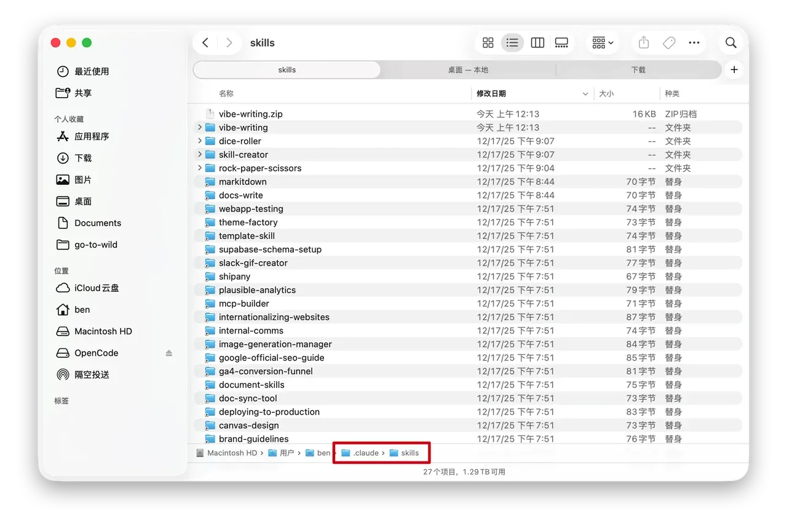This screenshot has height=532, width=787.
Task: Open the more actions ellipsis menu
Action: (694, 42)
